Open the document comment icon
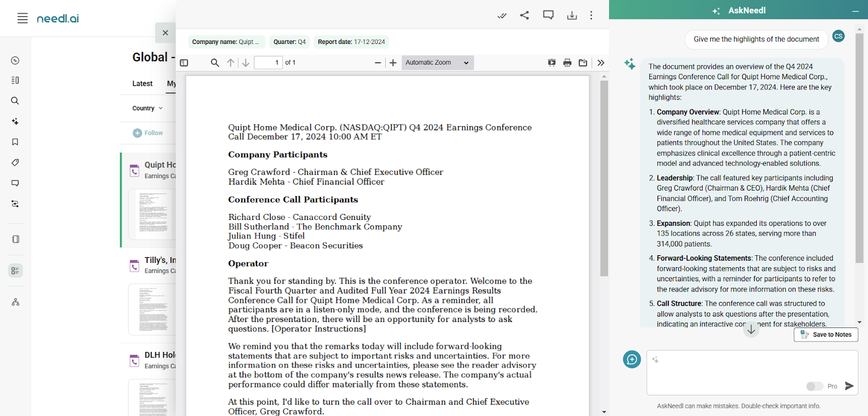 tap(548, 15)
